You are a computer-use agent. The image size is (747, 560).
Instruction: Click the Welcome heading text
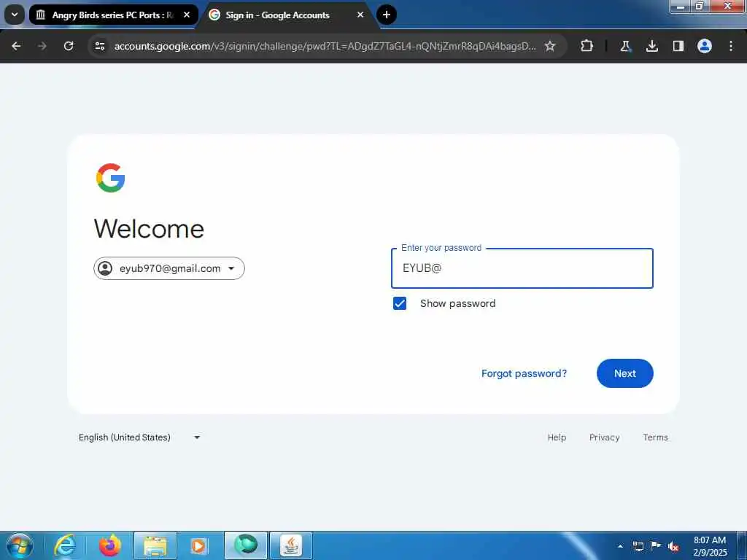tap(149, 228)
